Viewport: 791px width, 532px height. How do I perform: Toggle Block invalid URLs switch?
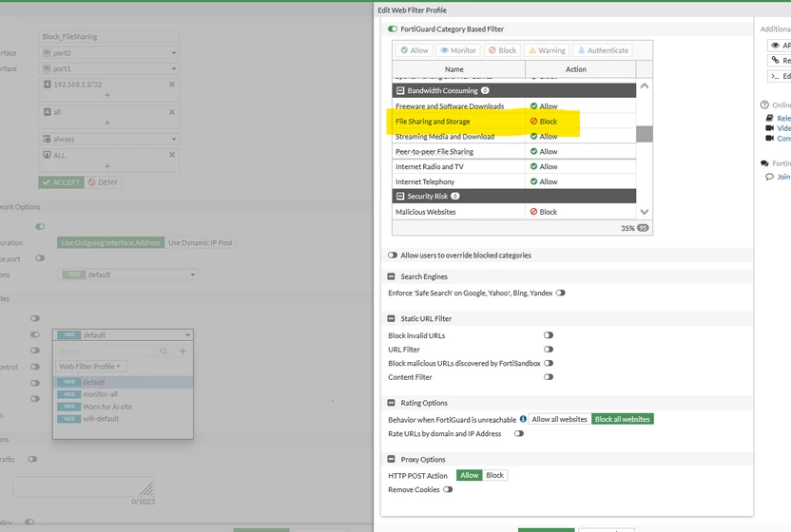point(549,335)
